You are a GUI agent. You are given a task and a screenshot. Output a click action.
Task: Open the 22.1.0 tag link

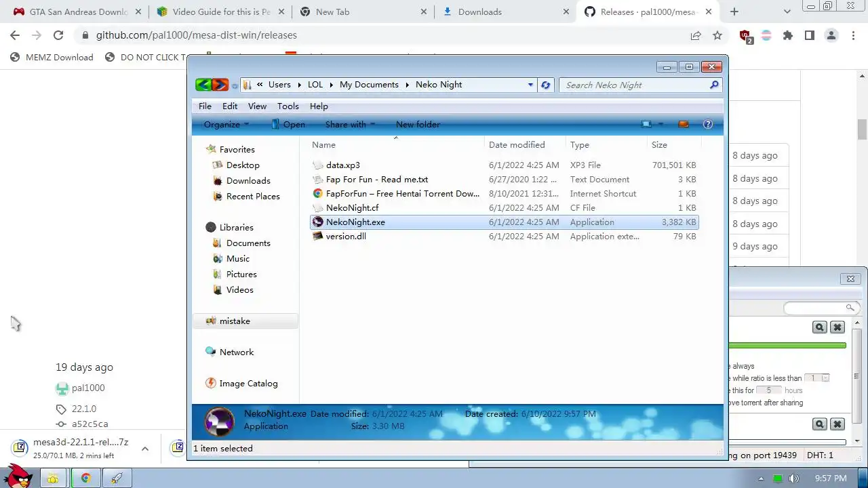tap(84, 409)
